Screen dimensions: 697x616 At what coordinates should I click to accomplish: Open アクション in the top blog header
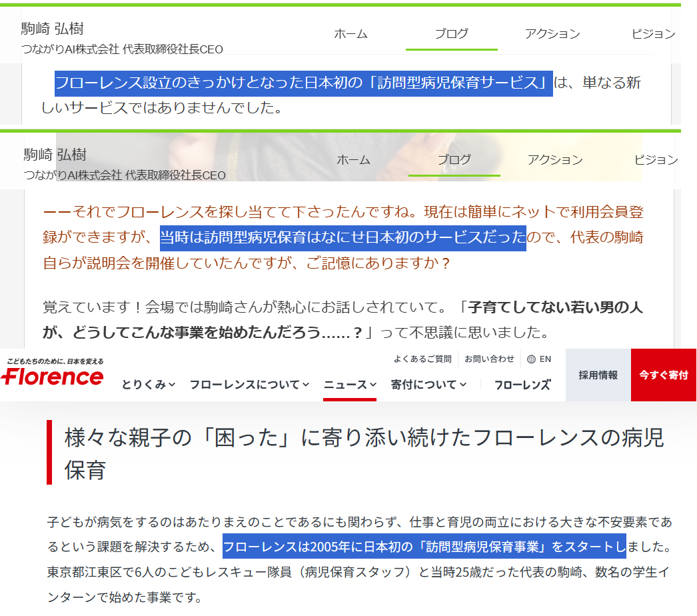[x=552, y=34]
